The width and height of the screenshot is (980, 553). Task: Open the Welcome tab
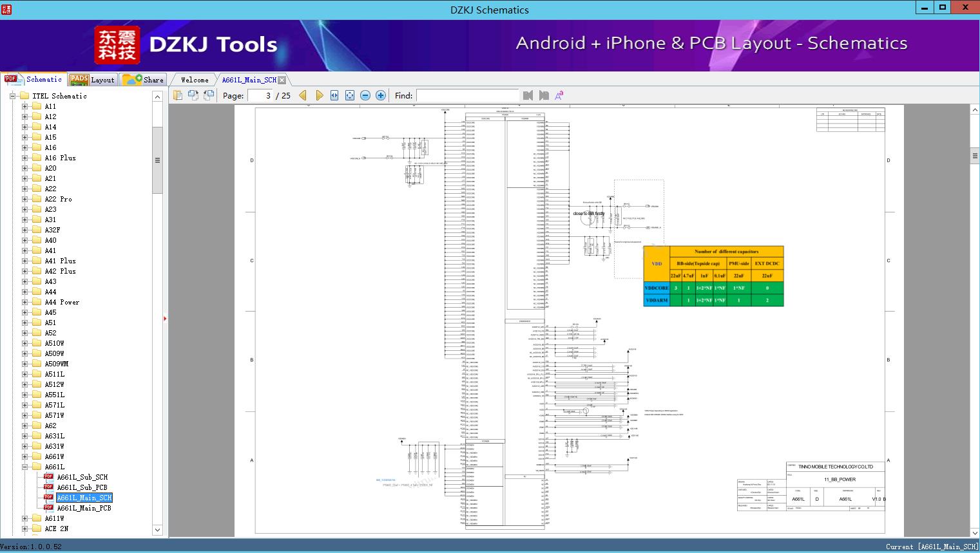pos(195,80)
